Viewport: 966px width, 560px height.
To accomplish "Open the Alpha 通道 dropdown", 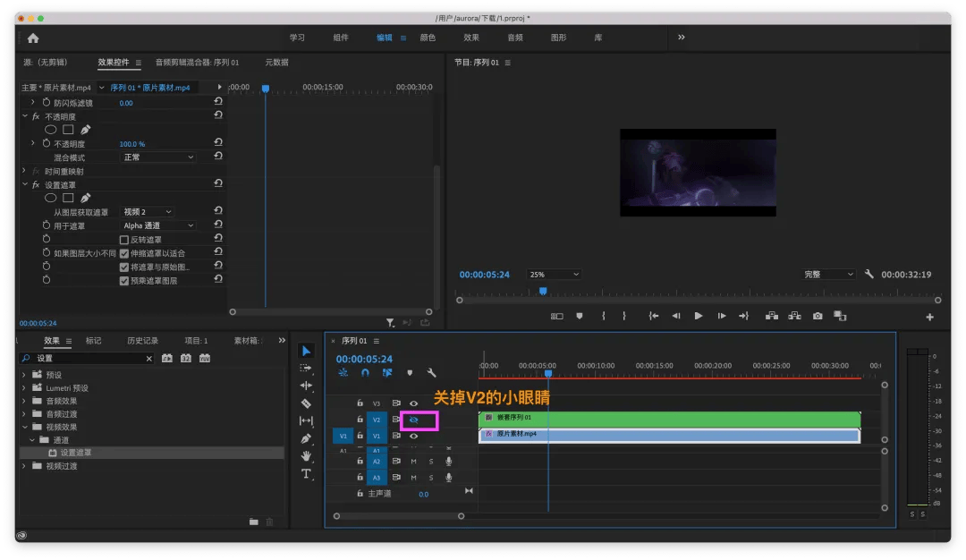I will 158,225.
